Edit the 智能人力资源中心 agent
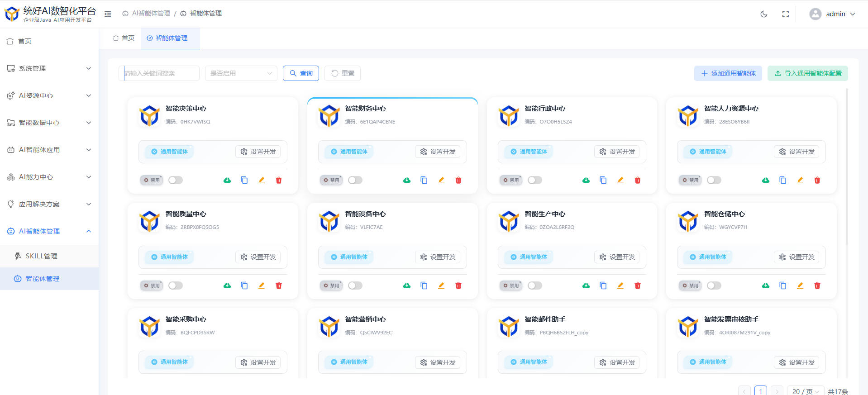 click(x=800, y=180)
